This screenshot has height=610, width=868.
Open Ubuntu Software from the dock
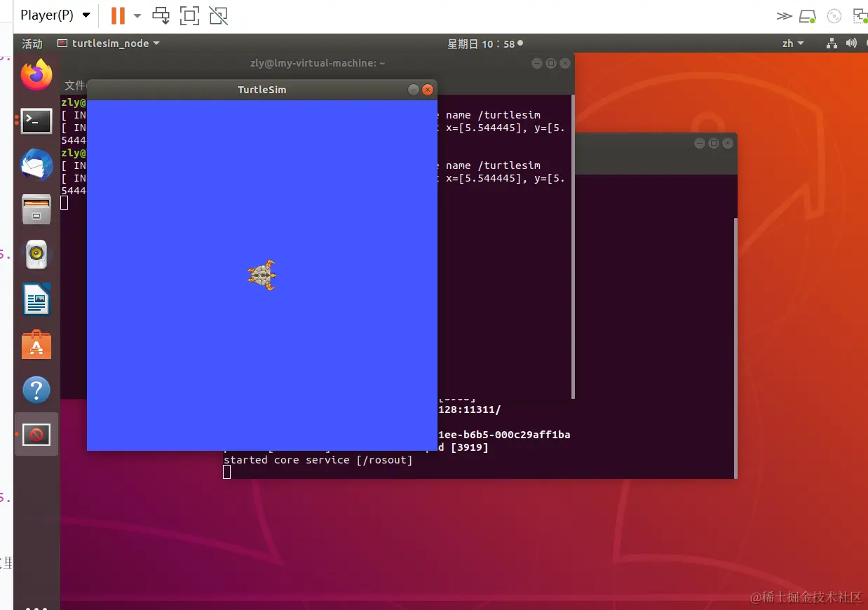pos(36,344)
